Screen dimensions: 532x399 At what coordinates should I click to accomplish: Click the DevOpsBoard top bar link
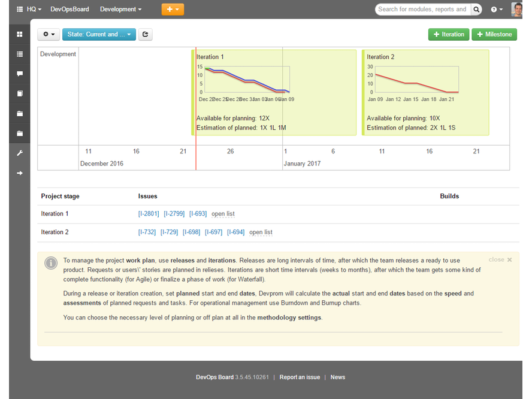[x=69, y=10]
